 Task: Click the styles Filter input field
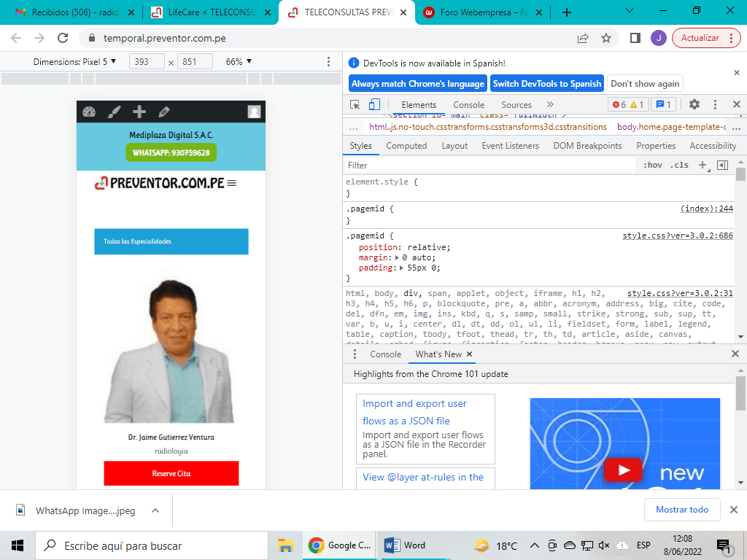(x=489, y=166)
